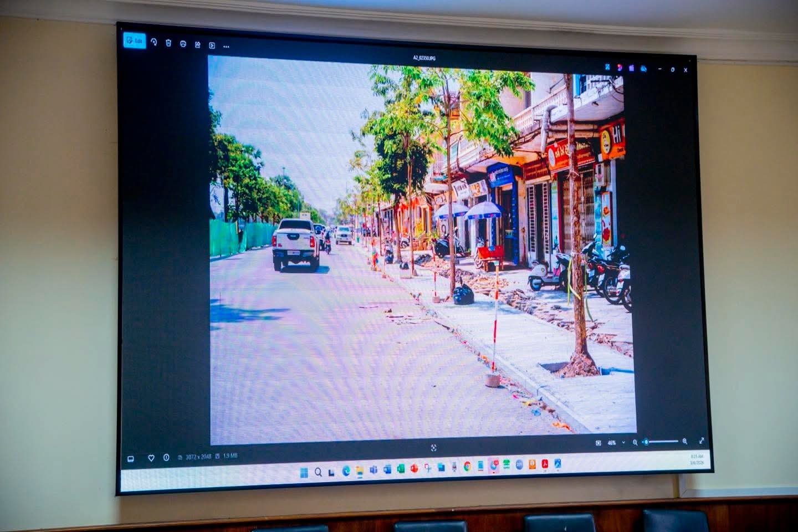Open the three-dot See more menu
The height and width of the screenshot is (532, 798).
point(226,47)
